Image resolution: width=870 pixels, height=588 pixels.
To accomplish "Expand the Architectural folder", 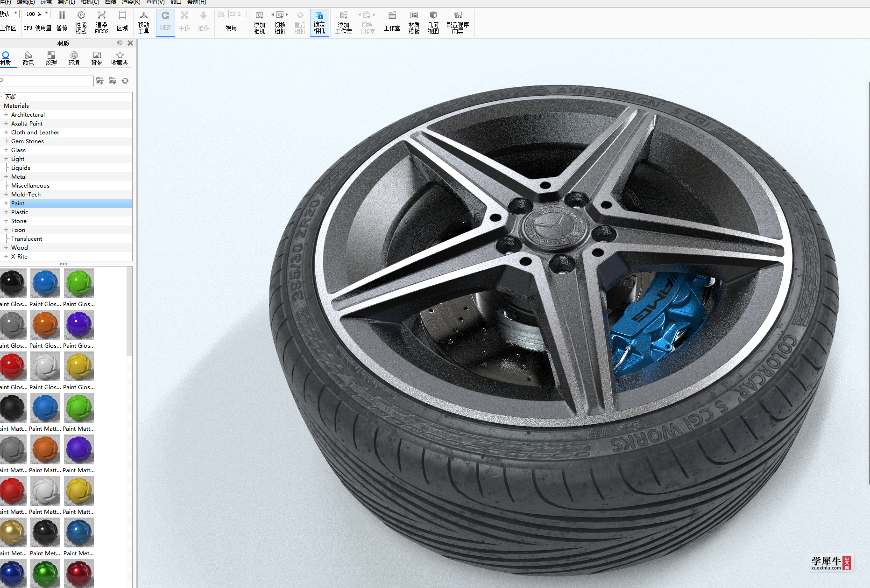I will point(6,114).
